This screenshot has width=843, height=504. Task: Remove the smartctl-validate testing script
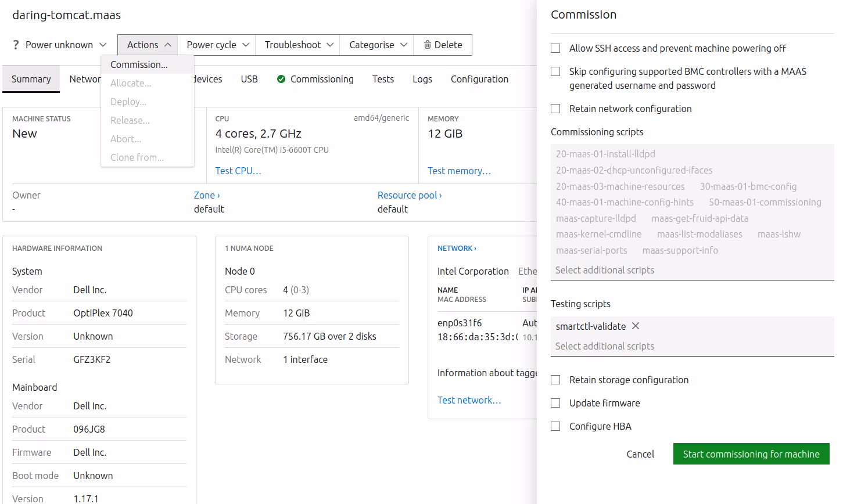pos(636,326)
